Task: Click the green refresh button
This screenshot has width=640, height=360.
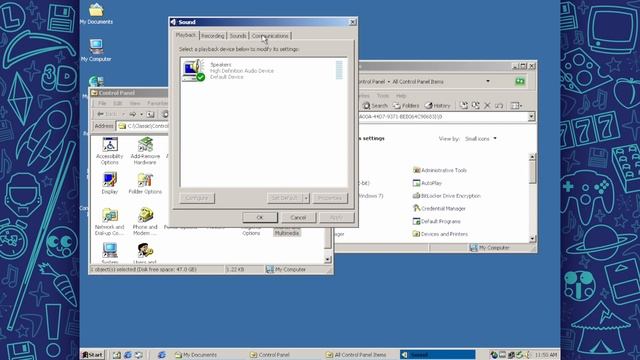Action: click(x=520, y=82)
